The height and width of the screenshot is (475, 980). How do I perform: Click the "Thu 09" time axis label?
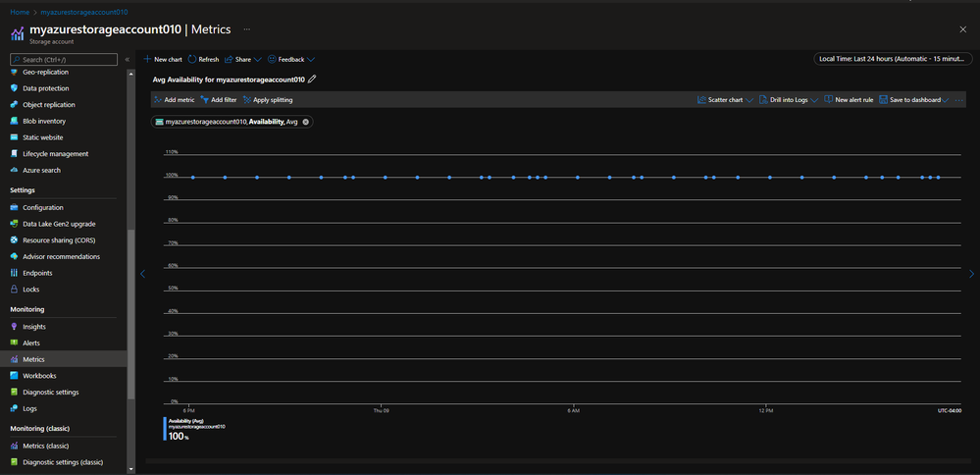(382, 410)
